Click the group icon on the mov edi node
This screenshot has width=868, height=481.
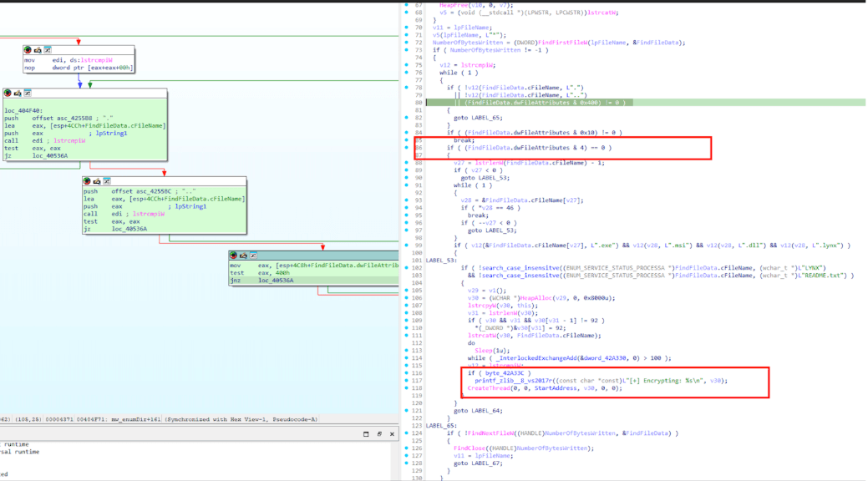point(47,50)
